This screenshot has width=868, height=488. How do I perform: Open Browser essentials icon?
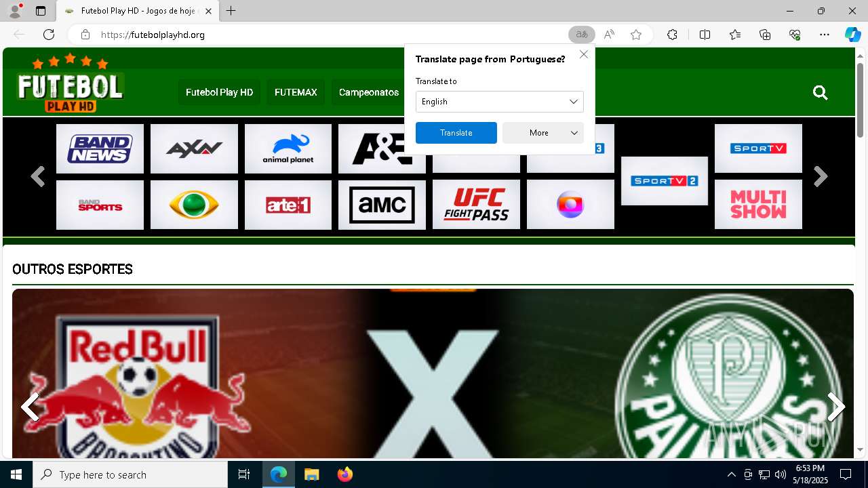point(795,35)
